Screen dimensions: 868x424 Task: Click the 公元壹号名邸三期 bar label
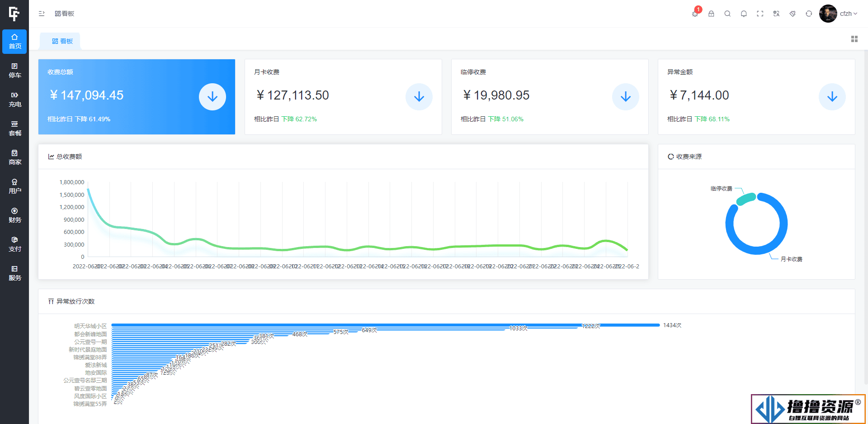pyautogui.click(x=85, y=381)
